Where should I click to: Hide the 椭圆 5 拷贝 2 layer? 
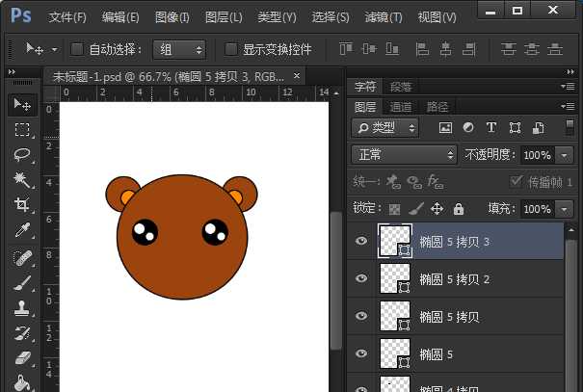pyautogui.click(x=361, y=278)
